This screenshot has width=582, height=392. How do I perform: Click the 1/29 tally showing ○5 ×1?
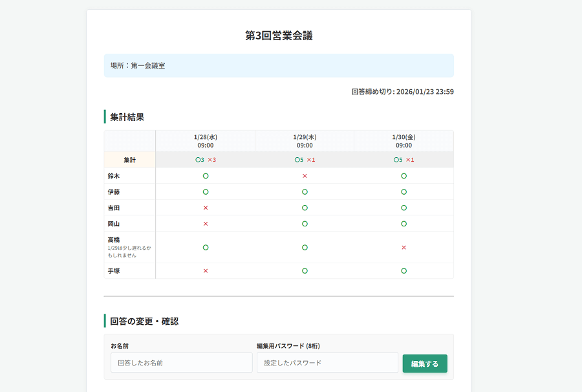point(305,160)
